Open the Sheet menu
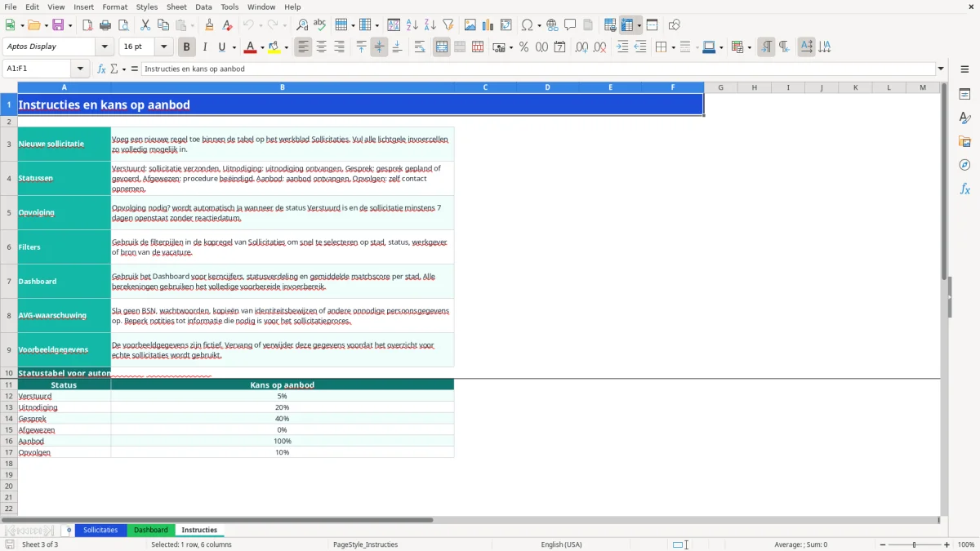This screenshot has height=551, width=980. point(177,7)
